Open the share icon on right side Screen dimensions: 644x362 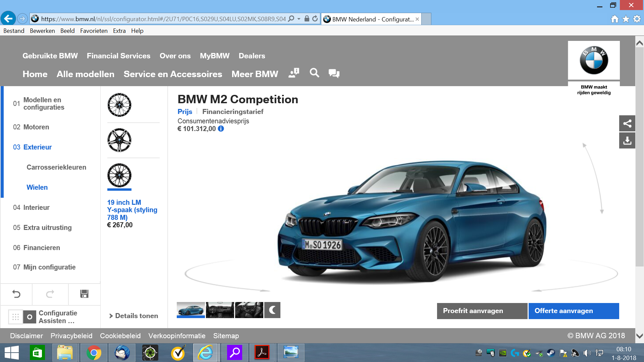(627, 123)
